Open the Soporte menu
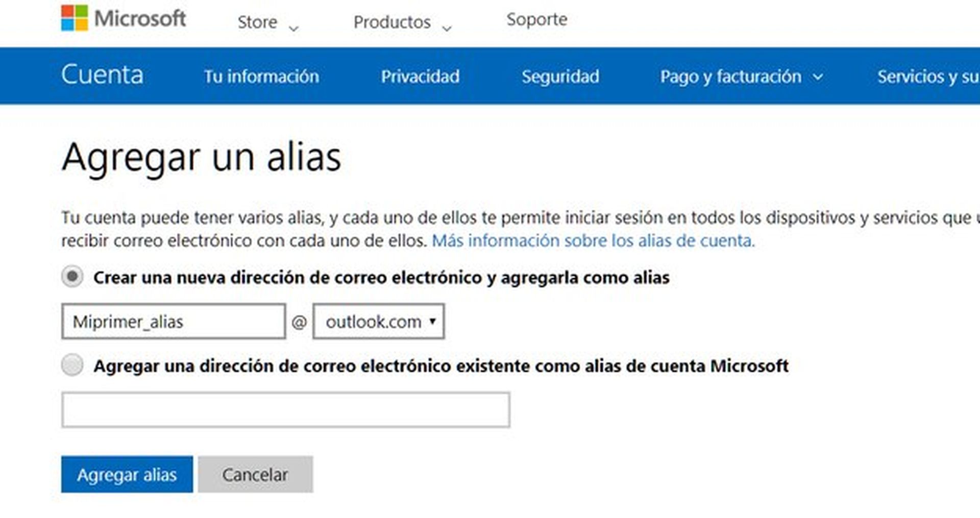This screenshot has width=980, height=518. (536, 20)
